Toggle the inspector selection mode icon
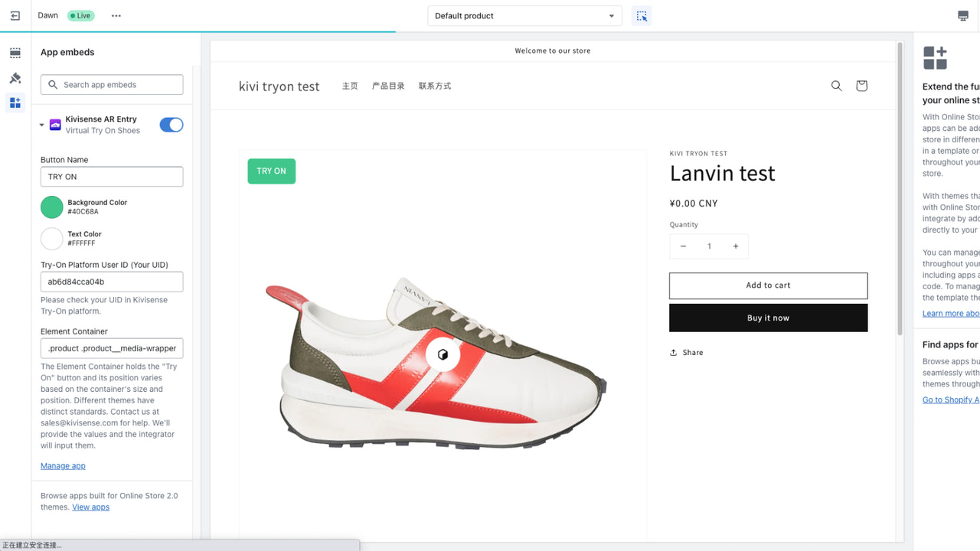This screenshot has width=980, height=551. [x=642, y=15]
